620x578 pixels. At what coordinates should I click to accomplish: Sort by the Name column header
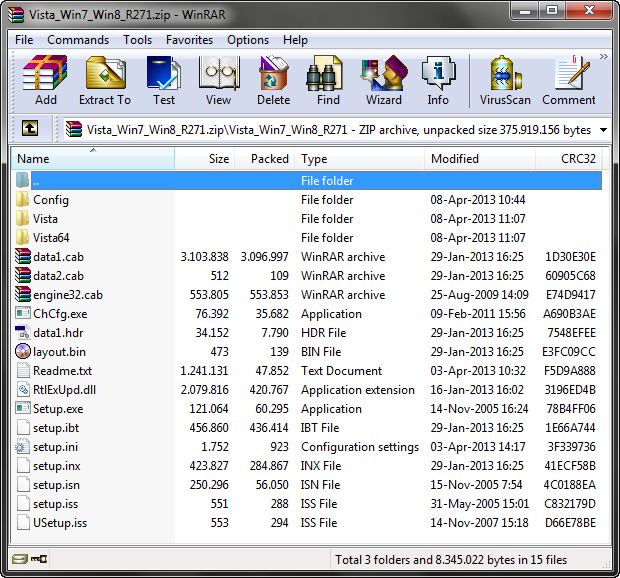[93, 159]
